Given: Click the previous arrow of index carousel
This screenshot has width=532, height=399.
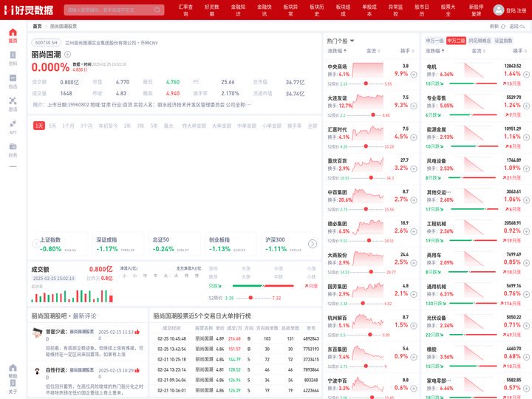Looking at the screenshot, I should pos(36,244).
